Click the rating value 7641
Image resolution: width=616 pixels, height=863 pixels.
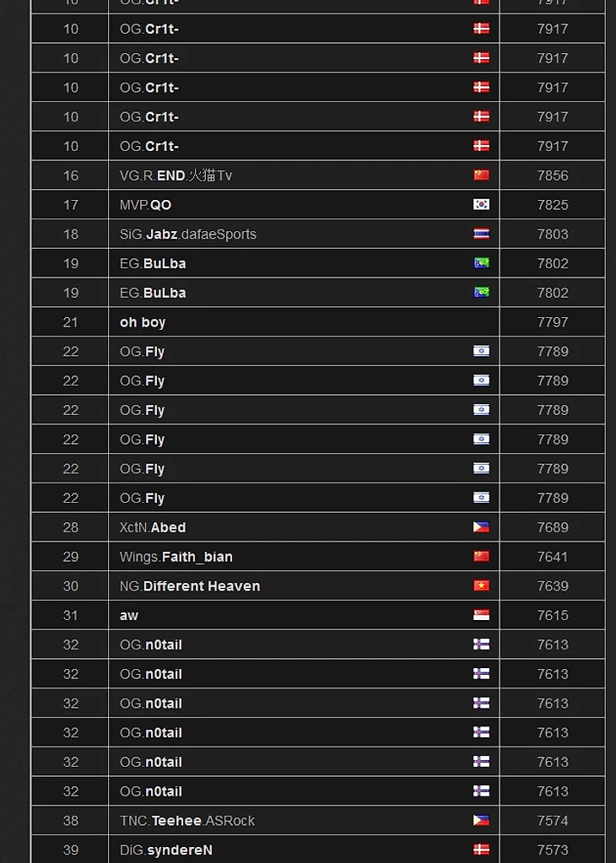553,557
